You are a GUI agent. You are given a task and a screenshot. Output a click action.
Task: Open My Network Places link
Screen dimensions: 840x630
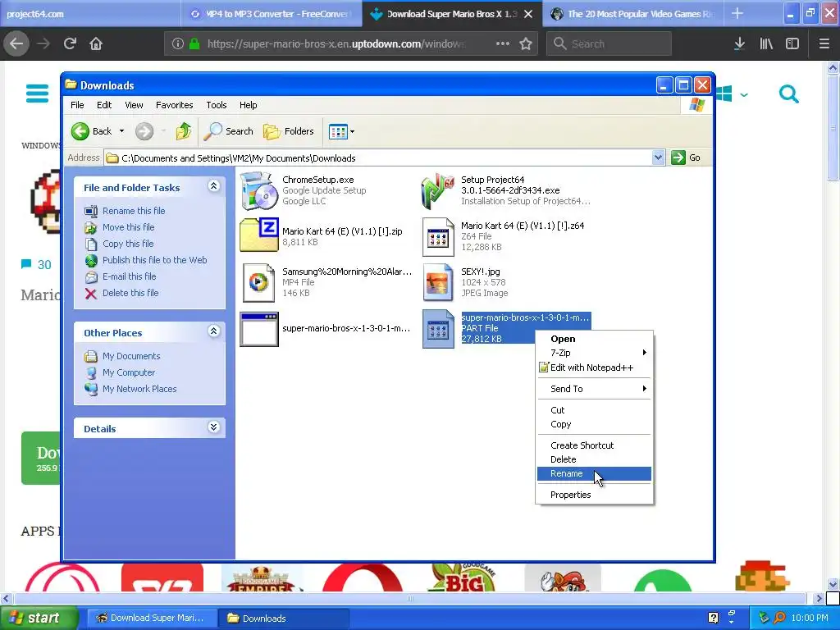tap(139, 389)
